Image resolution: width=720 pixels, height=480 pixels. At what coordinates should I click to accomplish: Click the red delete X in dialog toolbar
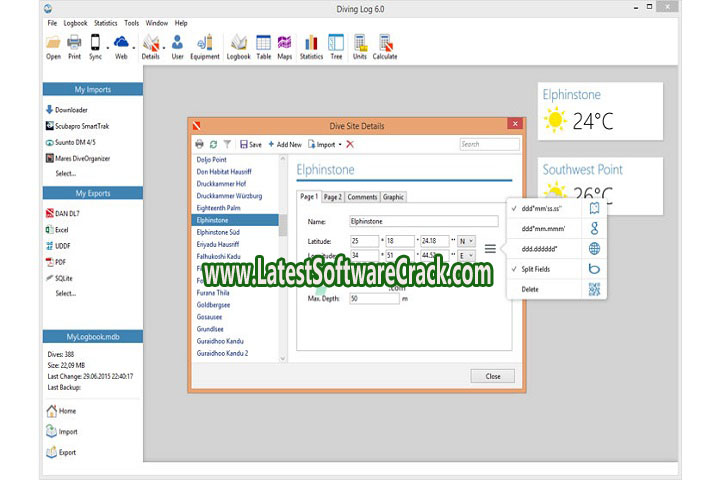[350, 144]
